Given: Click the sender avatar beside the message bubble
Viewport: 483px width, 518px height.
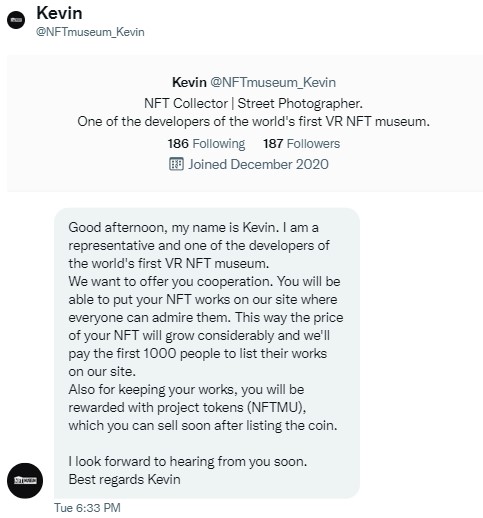Looking at the screenshot, I should tap(25, 480).
